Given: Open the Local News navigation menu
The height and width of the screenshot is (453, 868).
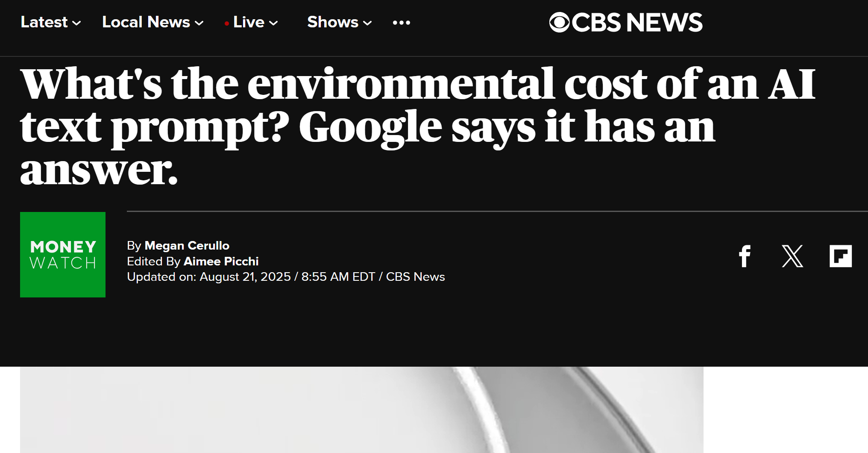Looking at the screenshot, I should pyautogui.click(x=146, y=22).
